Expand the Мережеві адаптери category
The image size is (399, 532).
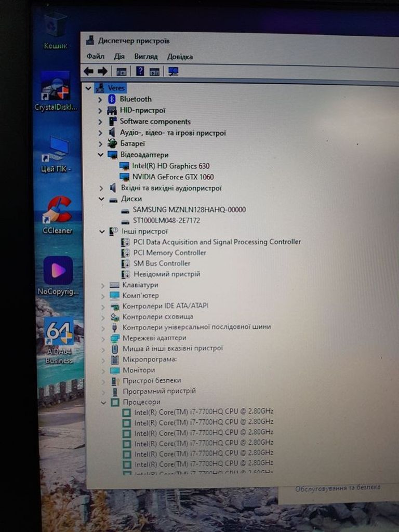tap(103, 338)
